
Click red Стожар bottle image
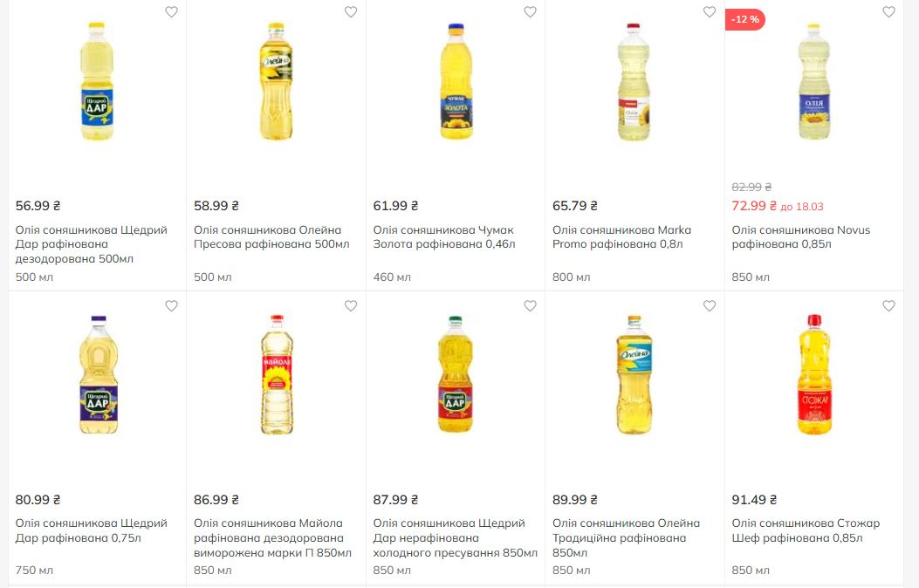813,375
